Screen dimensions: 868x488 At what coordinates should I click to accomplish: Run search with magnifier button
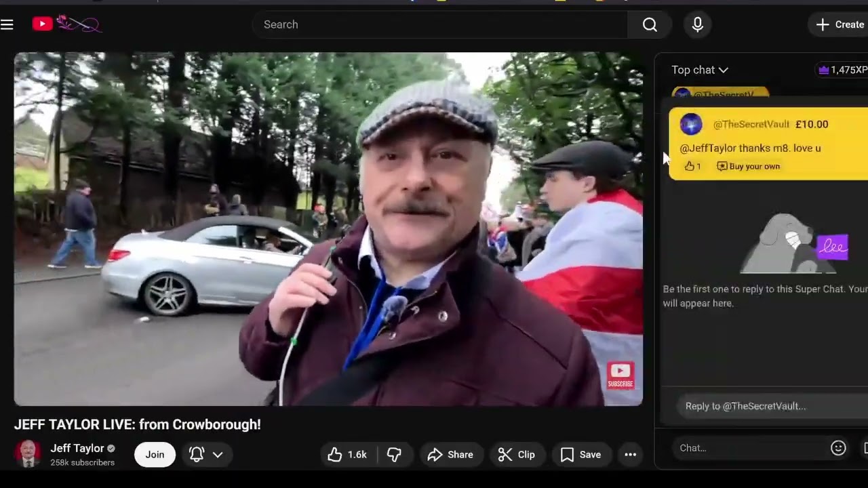click(x=650, y=24)
